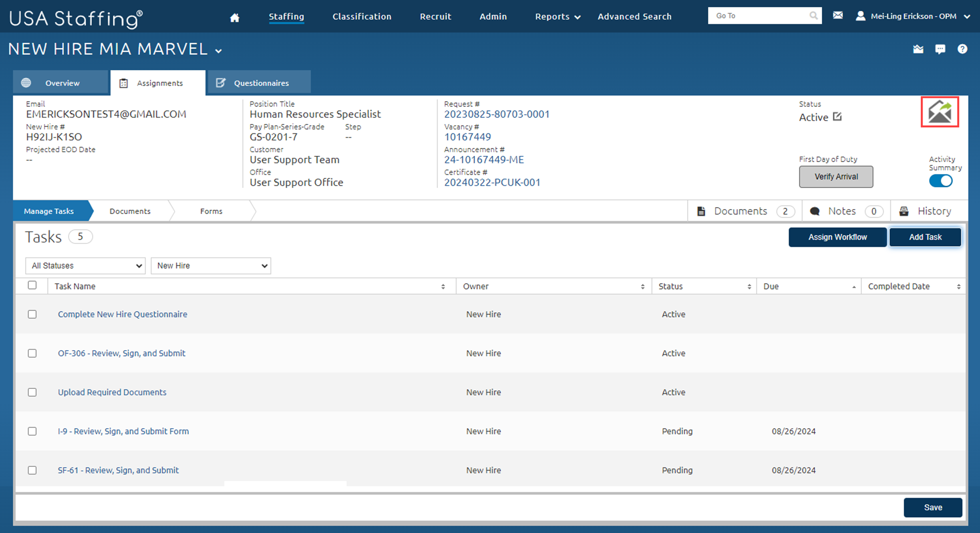The width and height of the screenshot is (980, 533).
Task: Open certificate 20240322-PCUK-001 link
Action: click(492, 183)
